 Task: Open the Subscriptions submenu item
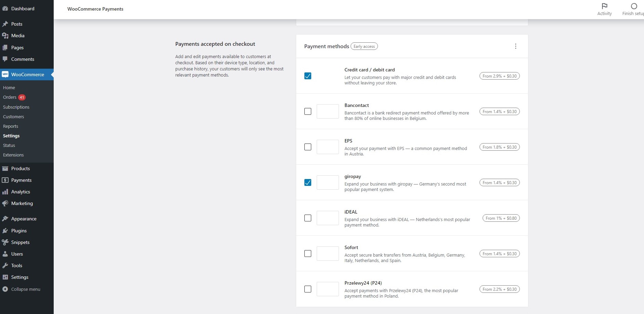[x=16, y=107]
